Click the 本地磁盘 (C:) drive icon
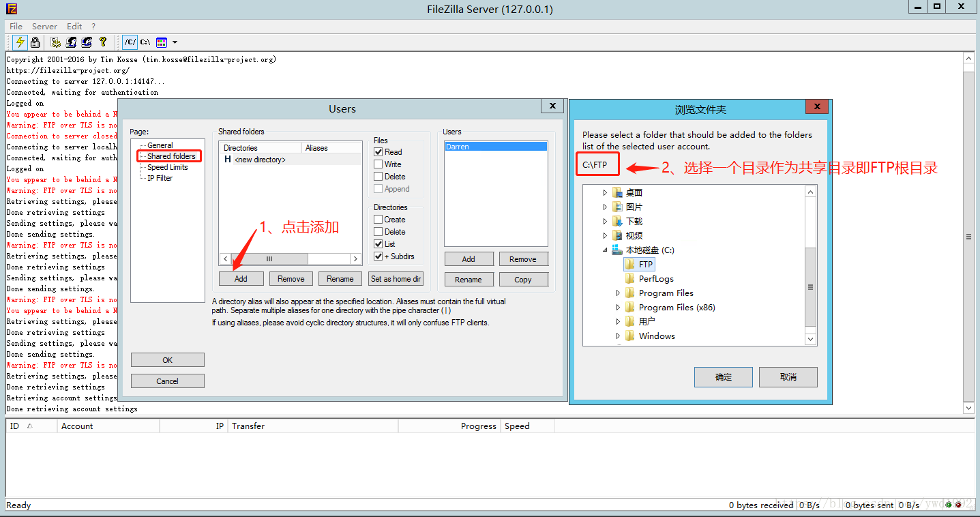980x517 pixels. pyautogui.click(x=617, y=250)
